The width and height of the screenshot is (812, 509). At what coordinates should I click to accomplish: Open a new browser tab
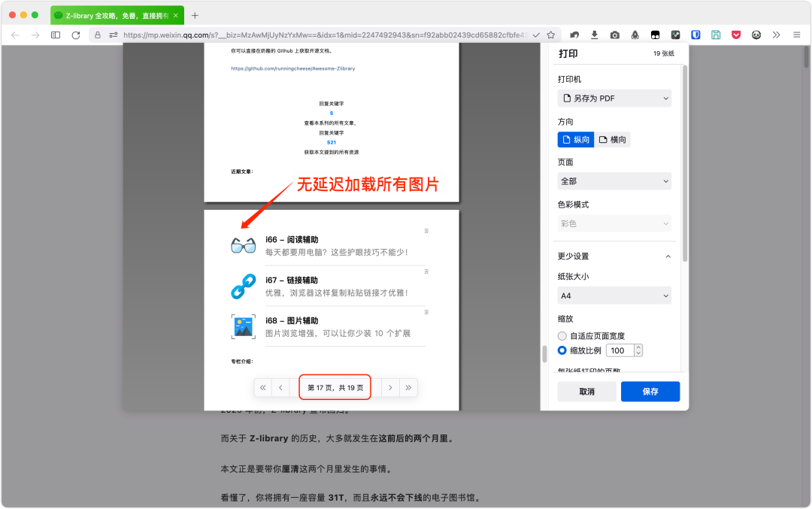[x=195, y=16]
